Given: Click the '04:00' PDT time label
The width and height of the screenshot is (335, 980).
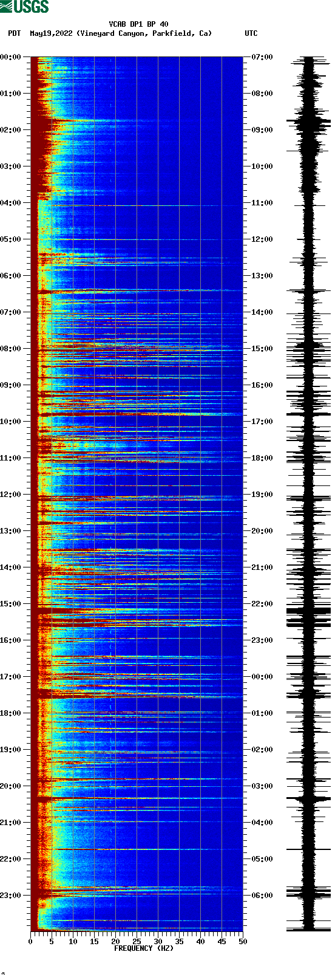Looking at the screenshot, I should click(x=11, y=203).
